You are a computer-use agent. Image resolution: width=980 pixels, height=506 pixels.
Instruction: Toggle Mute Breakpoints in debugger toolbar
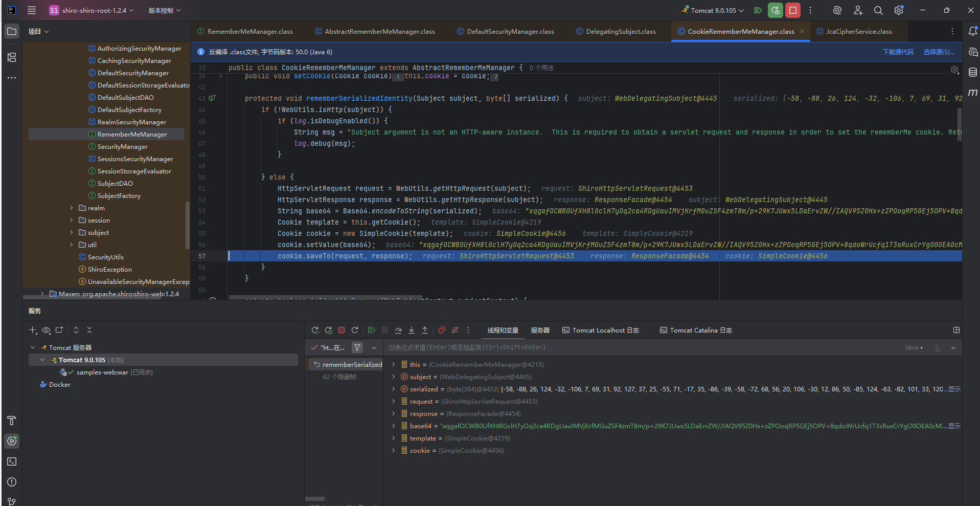(x=455, y=331)
